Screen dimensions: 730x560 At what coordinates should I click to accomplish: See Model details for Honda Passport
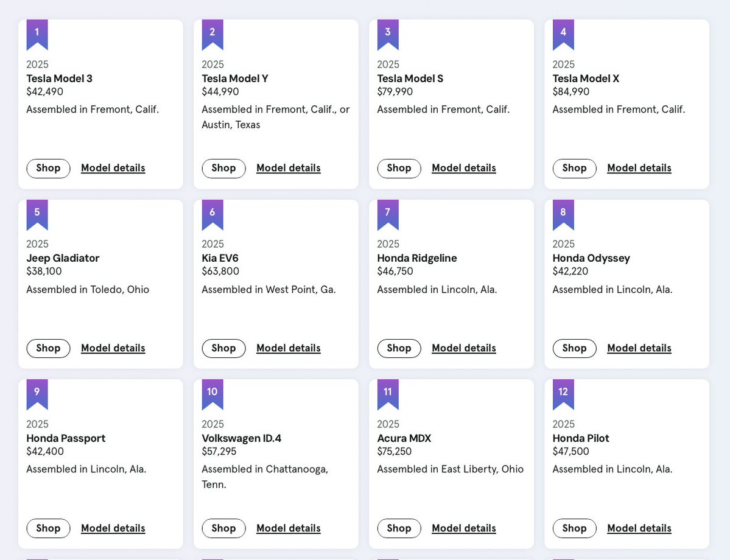click(x=113, y=528)
